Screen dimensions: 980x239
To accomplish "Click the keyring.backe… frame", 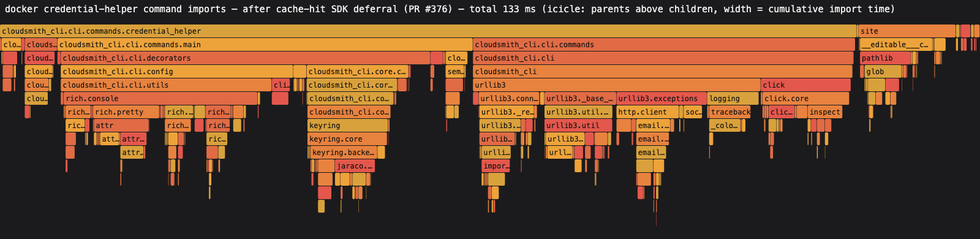I will (344, 153).
